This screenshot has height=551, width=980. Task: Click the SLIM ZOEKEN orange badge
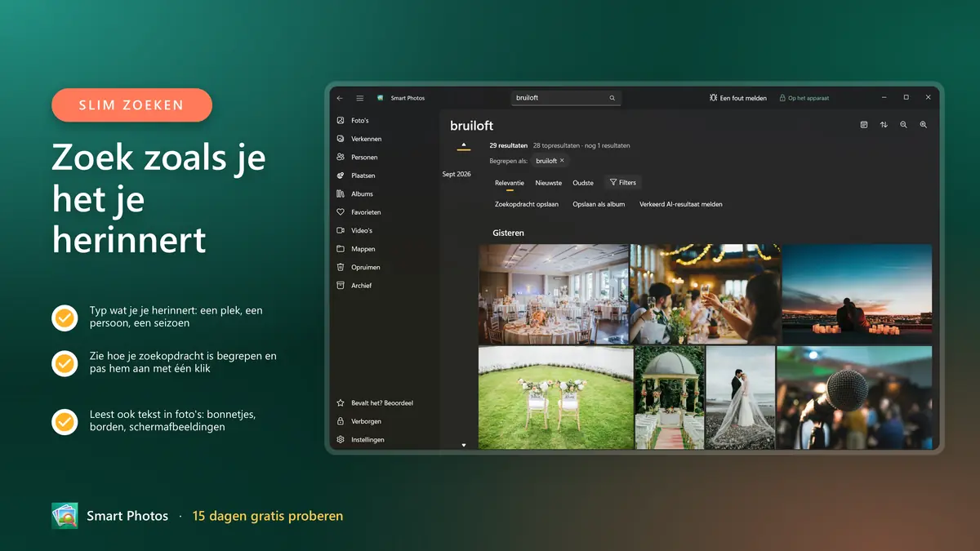point(131,105)
